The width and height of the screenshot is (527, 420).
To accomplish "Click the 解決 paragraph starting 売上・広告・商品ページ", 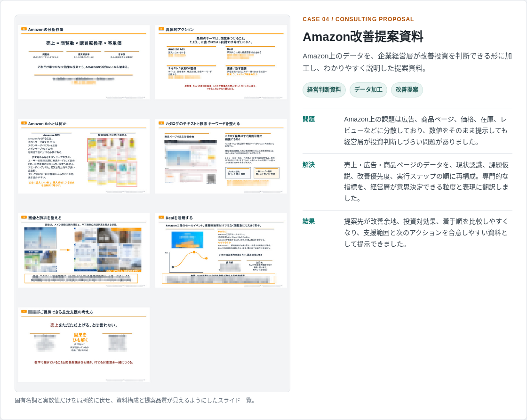I will point(426,182).
